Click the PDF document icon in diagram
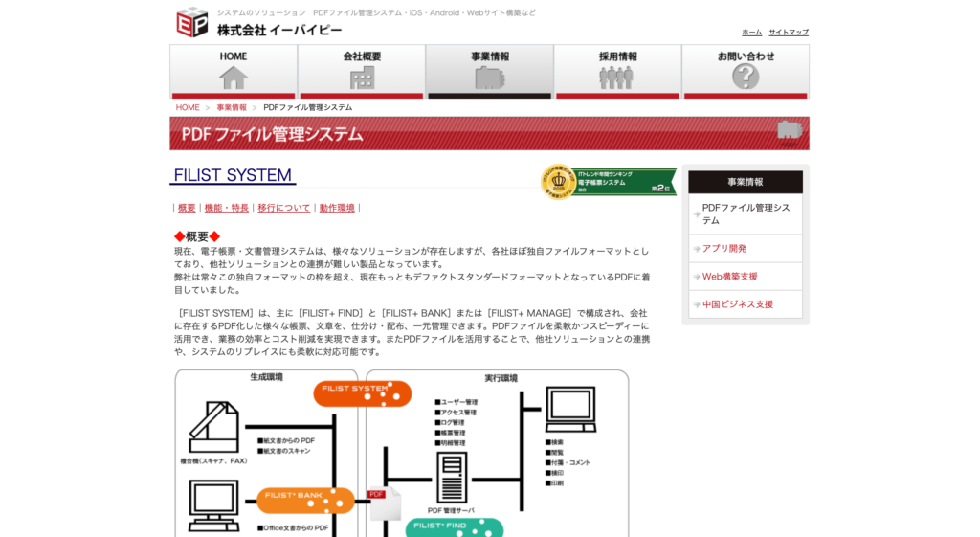 click(384, 503)
